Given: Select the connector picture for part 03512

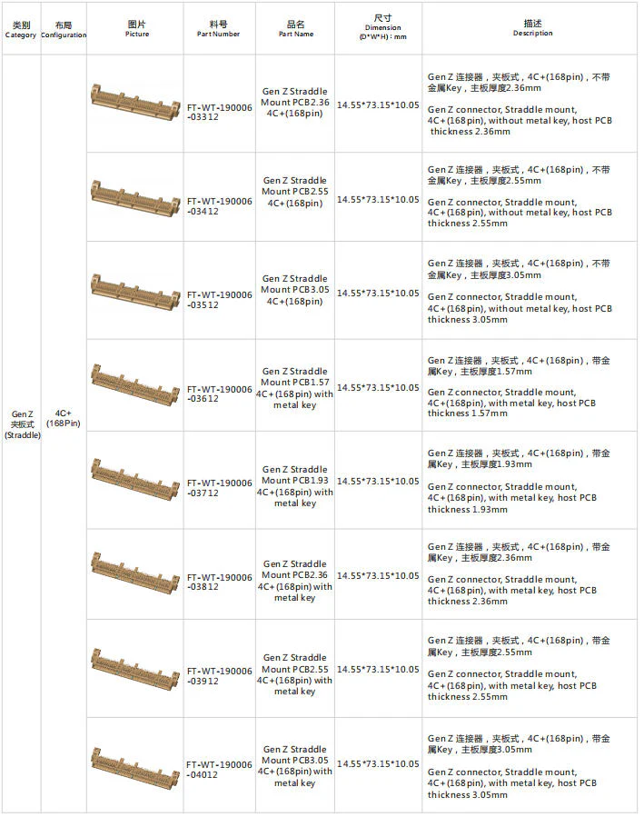Looking at the screenshot, I should click(135, 292).
